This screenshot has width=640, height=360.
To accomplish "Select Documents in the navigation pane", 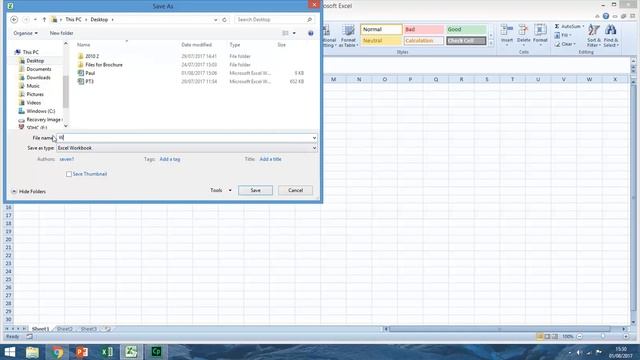I will click(x=39, y=69).
